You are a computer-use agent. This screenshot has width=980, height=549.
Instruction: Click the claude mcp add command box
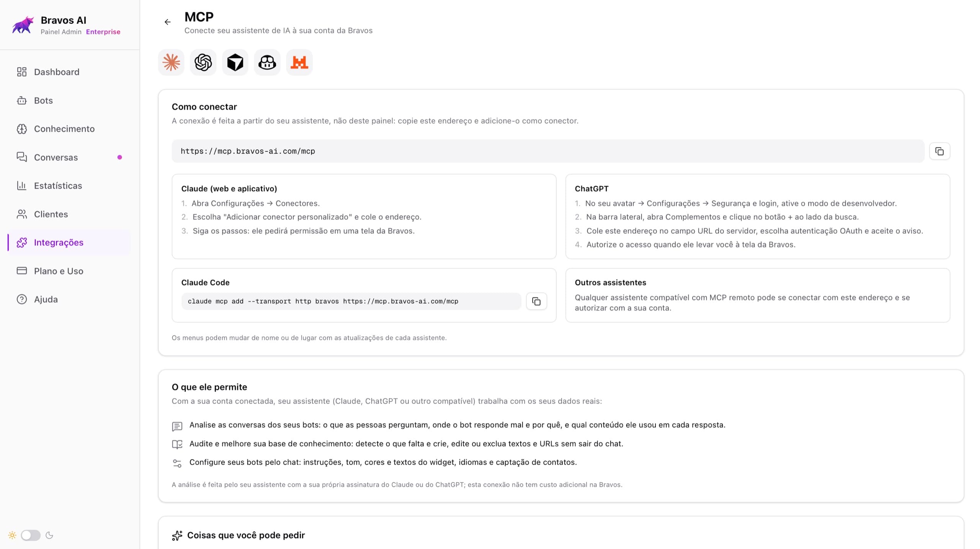pos(351,301)
